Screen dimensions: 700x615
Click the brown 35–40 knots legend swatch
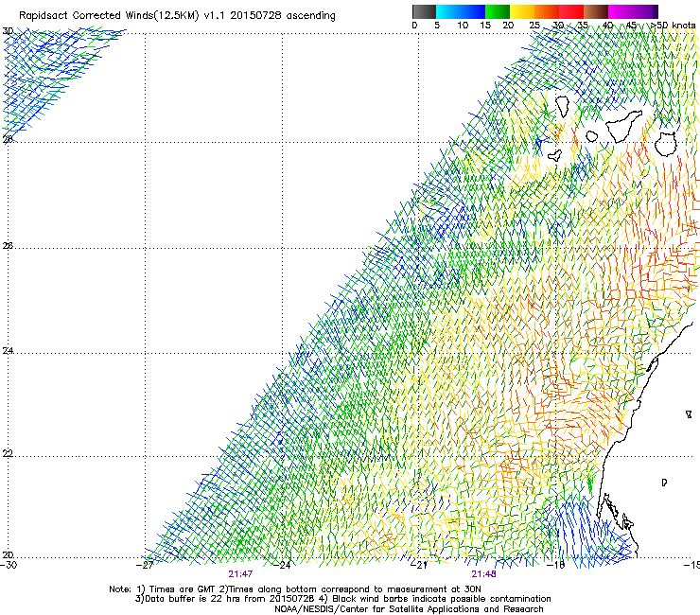tap(596, 11)
